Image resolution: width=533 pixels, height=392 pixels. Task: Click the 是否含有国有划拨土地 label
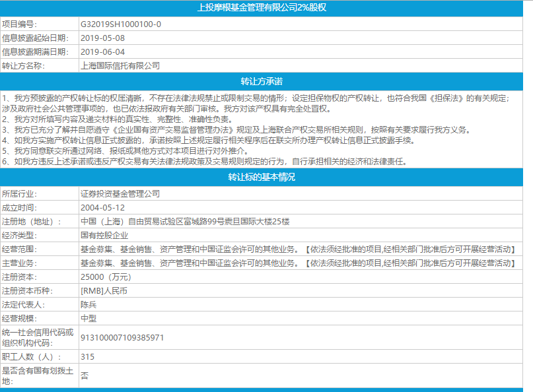click(38, 376)
